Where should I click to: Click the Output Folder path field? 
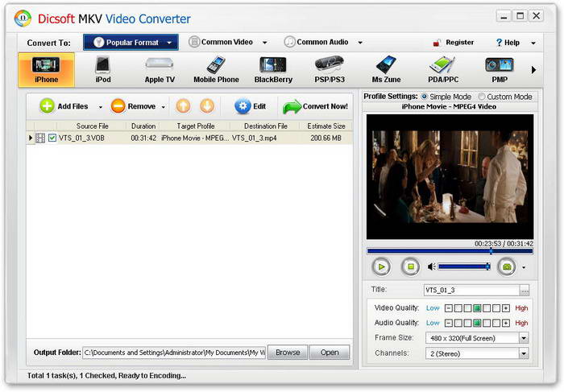174,353
